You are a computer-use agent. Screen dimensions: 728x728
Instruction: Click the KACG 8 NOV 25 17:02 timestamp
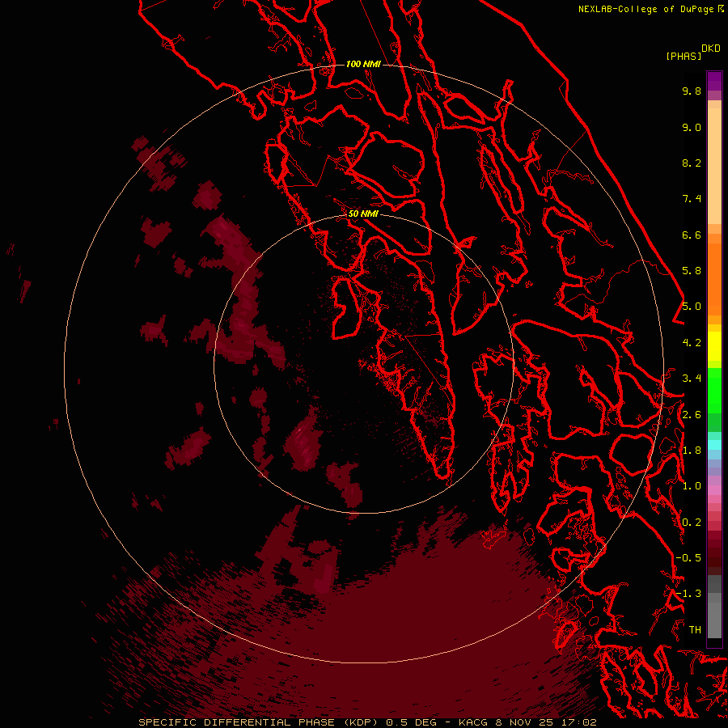[x=527, y=722]
